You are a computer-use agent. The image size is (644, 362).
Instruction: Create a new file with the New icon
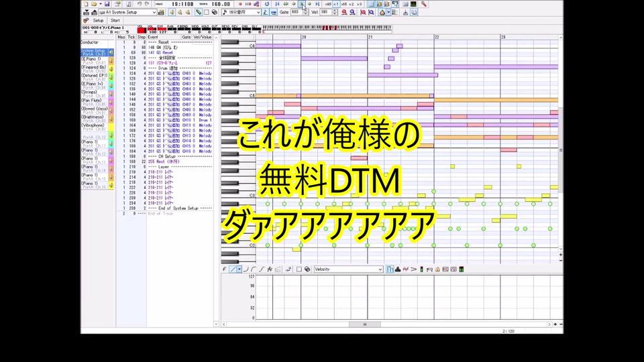[86, 4]
